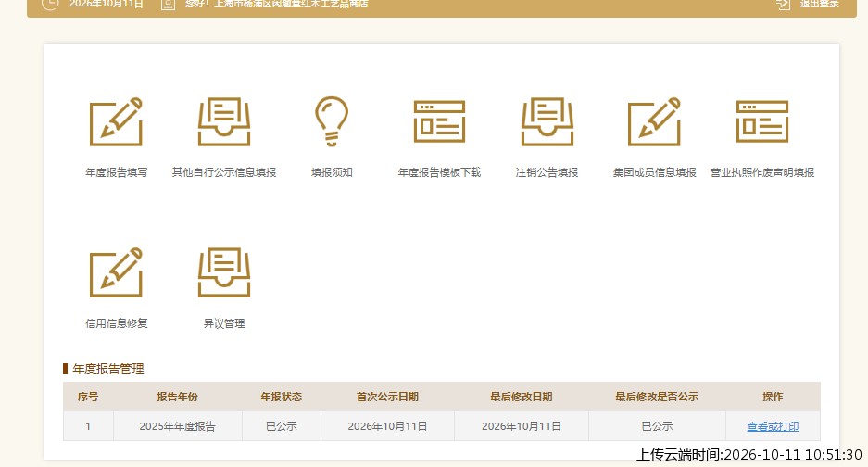Click the date under 首次公示日期
Screen dimensions: 868x467
point(387,426)
